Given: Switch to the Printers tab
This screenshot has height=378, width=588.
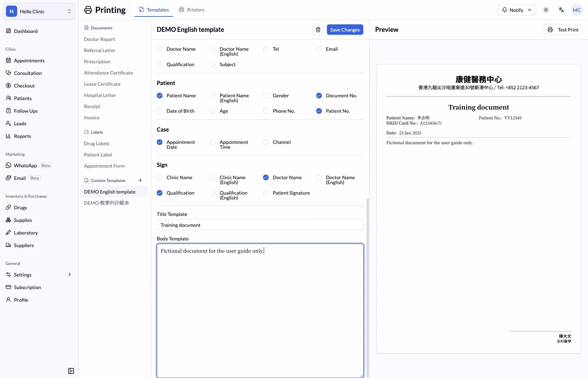Looking at the screenshot, I should pyautogui.click(x=191, y=10).
